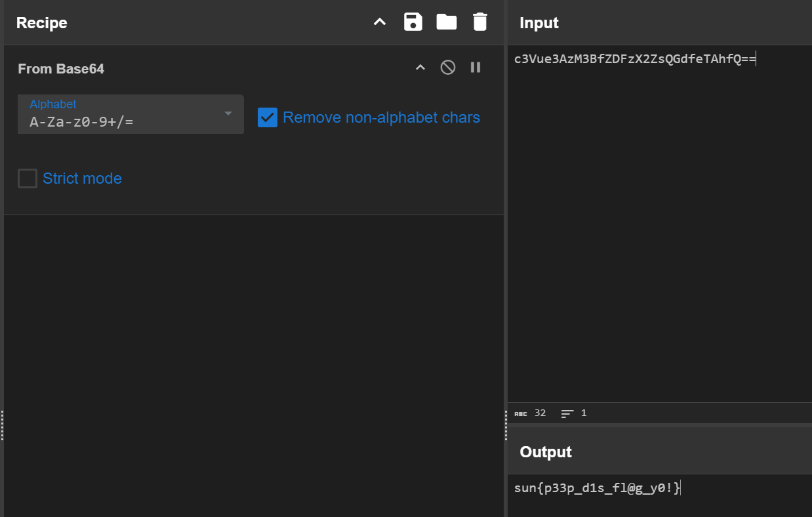This screenshot has height=517, width=812.
Task: Click the input character count indicator
Action: 531,413
